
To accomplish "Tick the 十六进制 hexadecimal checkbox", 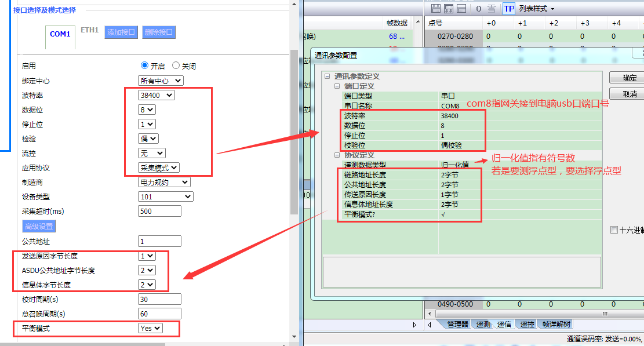I will tap(614, 230).
